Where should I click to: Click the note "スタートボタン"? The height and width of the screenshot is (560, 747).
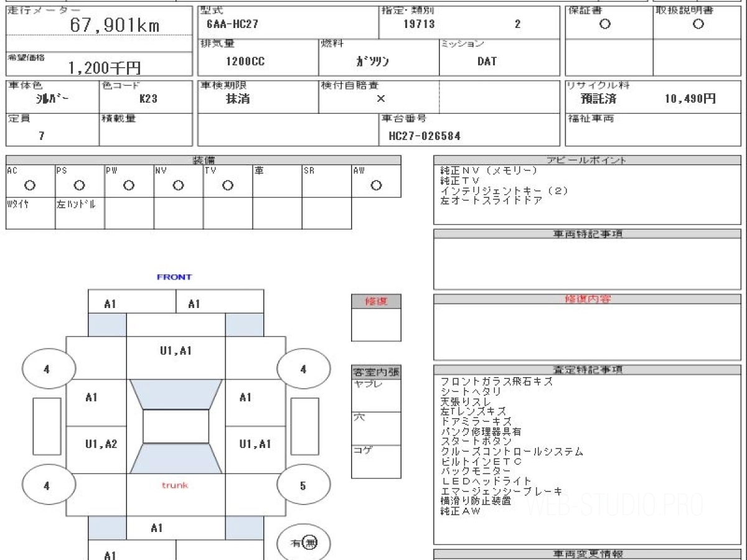(476, 441)
